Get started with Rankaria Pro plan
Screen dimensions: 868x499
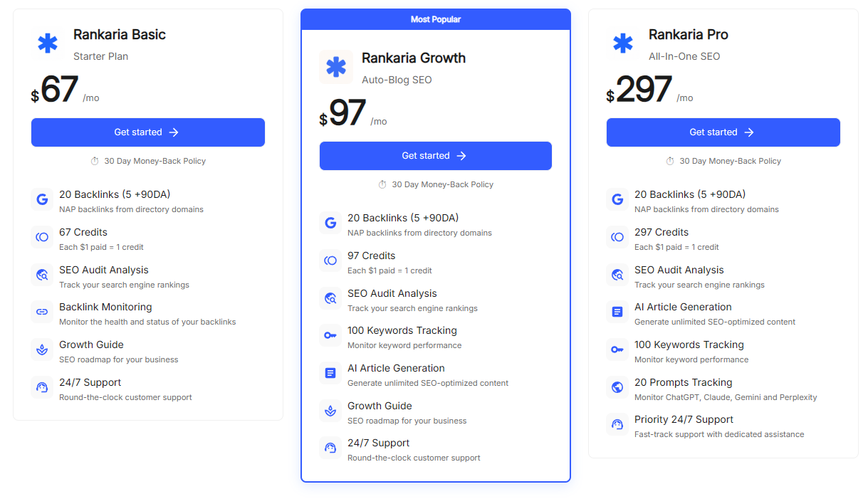pos(723,132)
